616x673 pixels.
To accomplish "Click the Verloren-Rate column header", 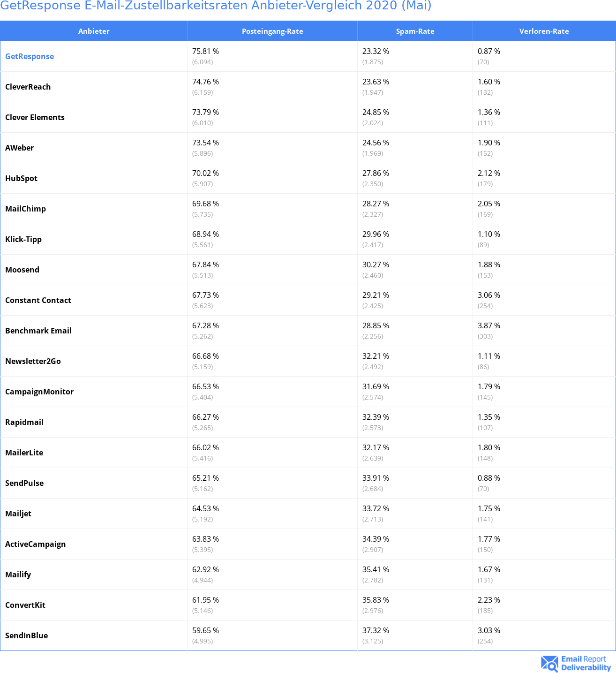I will coord(544,31).
